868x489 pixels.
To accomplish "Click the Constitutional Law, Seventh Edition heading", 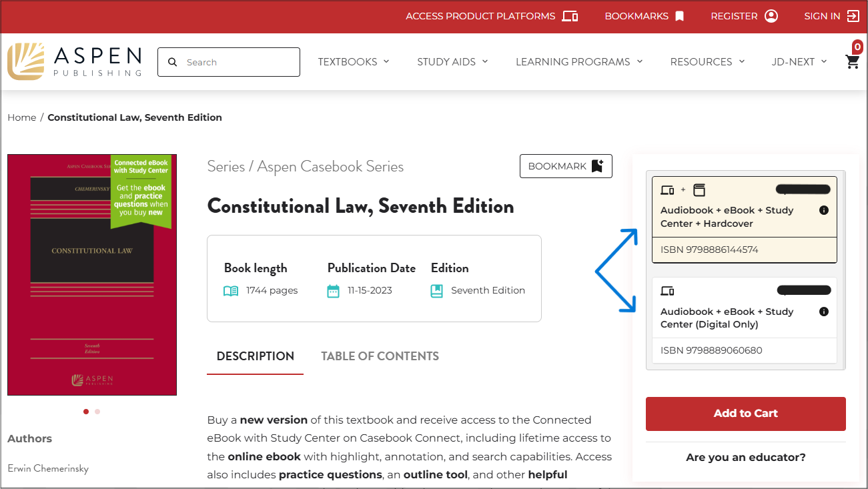I will 361,206.
